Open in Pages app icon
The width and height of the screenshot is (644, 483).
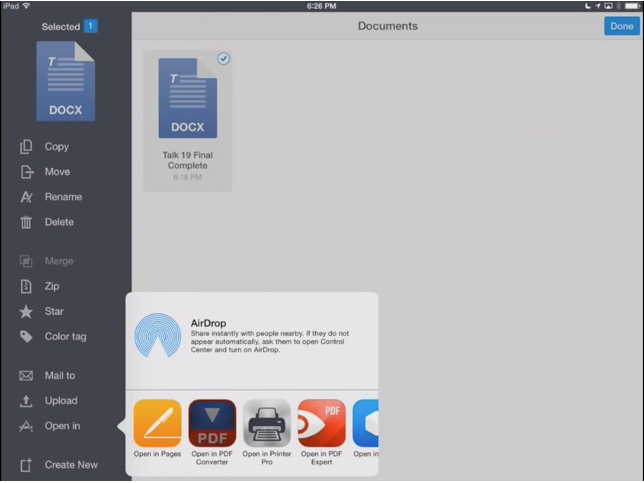pyautogui.click(x=157, y=423)
